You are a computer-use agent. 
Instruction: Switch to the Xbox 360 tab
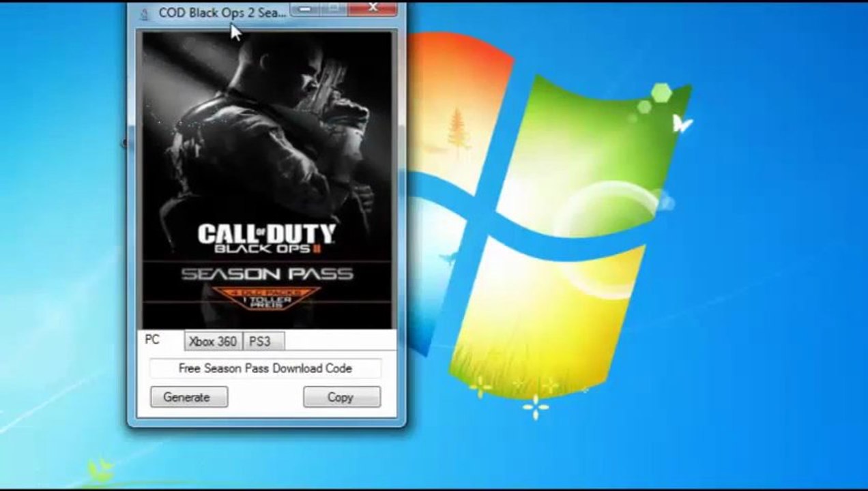click(x=213, y=341)
